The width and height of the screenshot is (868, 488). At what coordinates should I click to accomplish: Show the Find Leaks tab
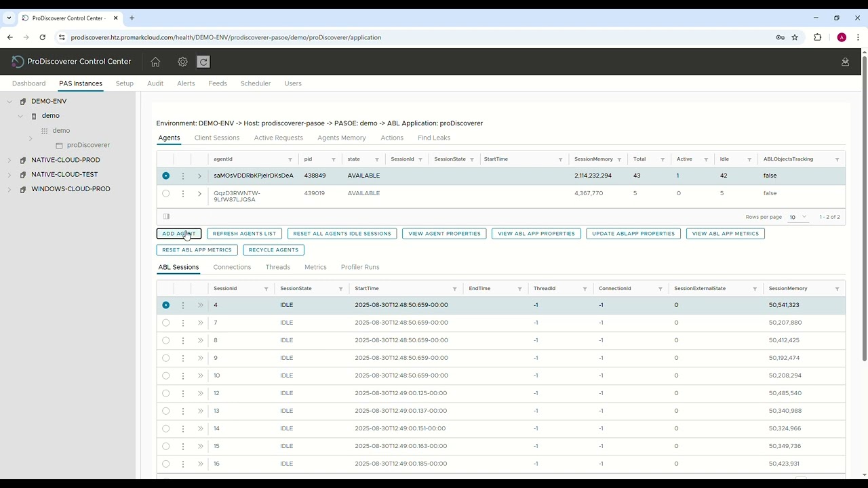click(434, 138)
